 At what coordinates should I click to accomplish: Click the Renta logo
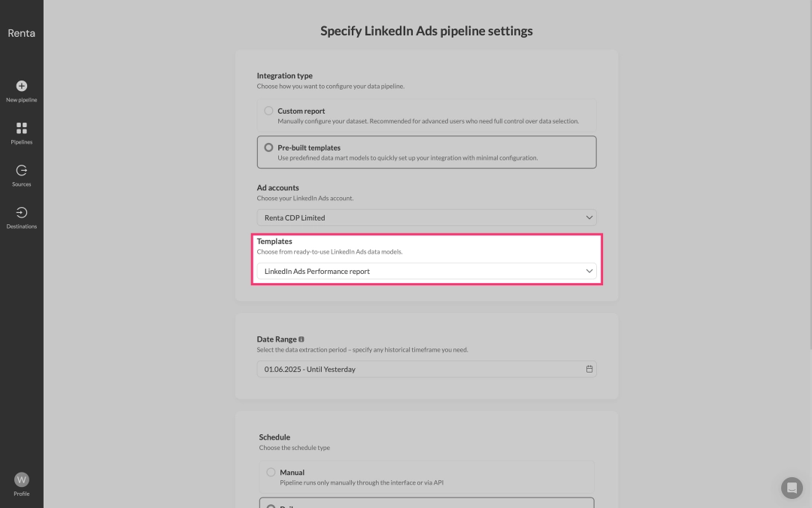click(22, 33)
